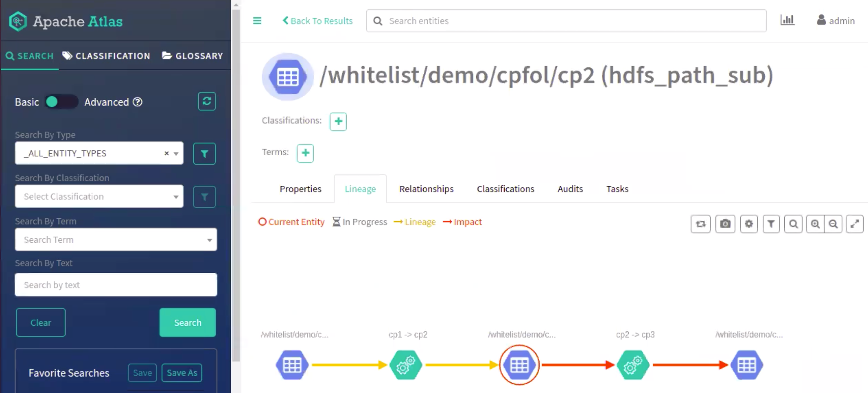Expand lineage graph to full screen
The image size is (868, 393).
click(x=854, y=224)
